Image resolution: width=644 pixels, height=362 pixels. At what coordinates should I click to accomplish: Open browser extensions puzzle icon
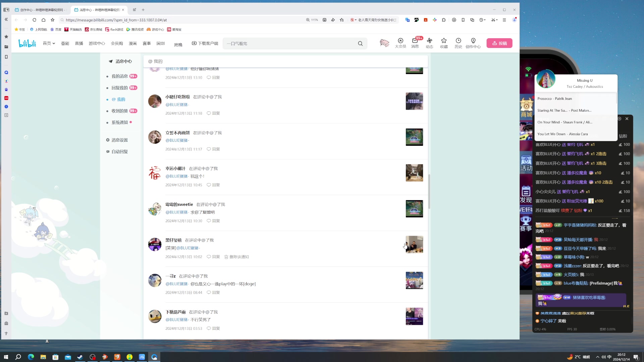coord(444,20)
